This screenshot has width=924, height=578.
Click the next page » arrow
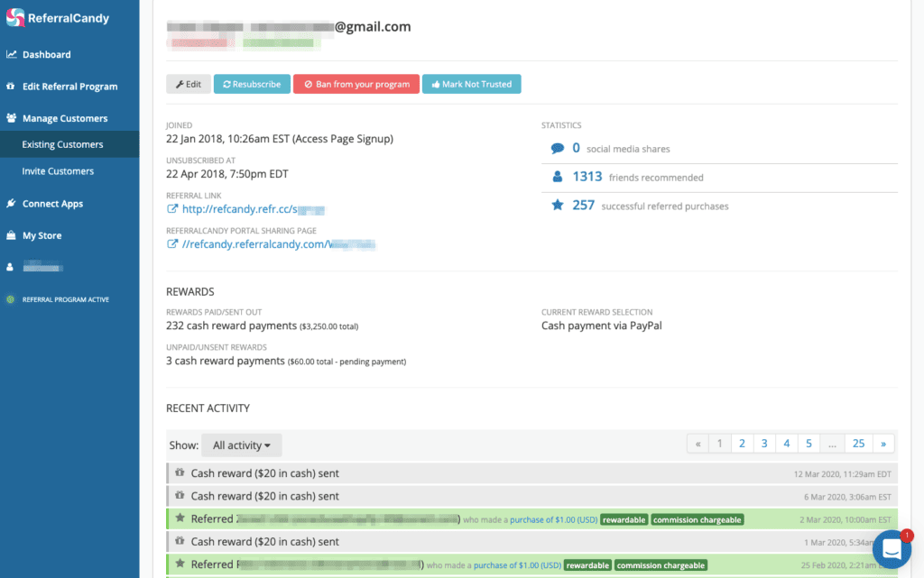coord(883,444)
